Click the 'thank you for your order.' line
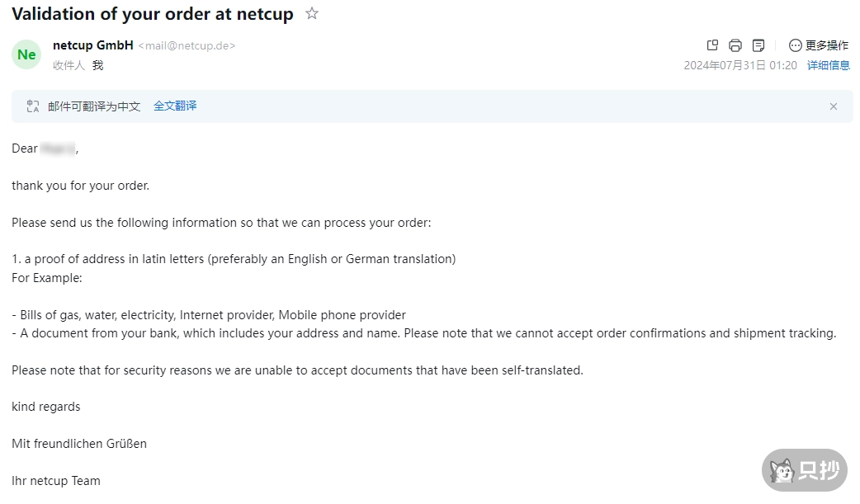This screenshot has width=860, height=504. coord(81,186)
